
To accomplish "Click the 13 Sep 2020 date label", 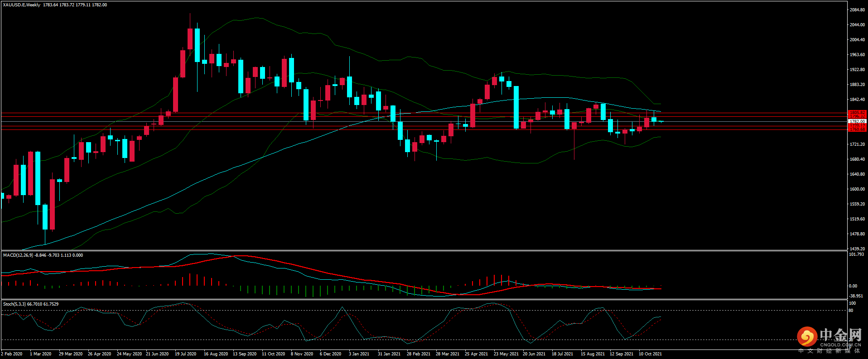I will [x=245, y=354].
